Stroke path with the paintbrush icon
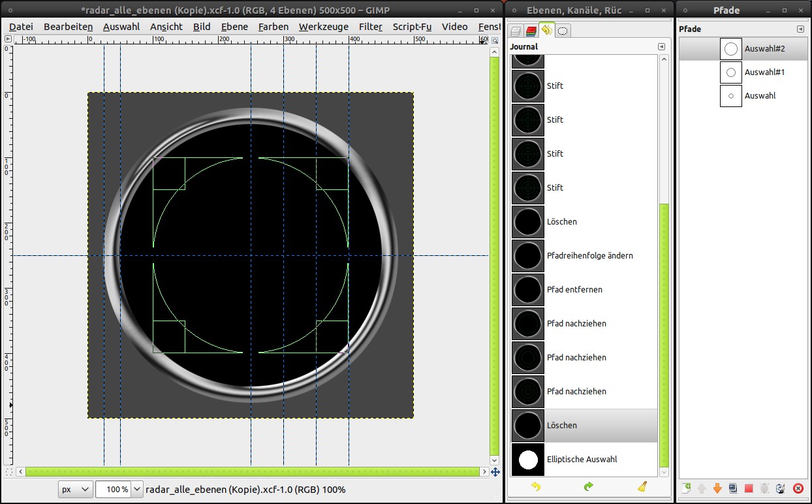 (779, 488)
